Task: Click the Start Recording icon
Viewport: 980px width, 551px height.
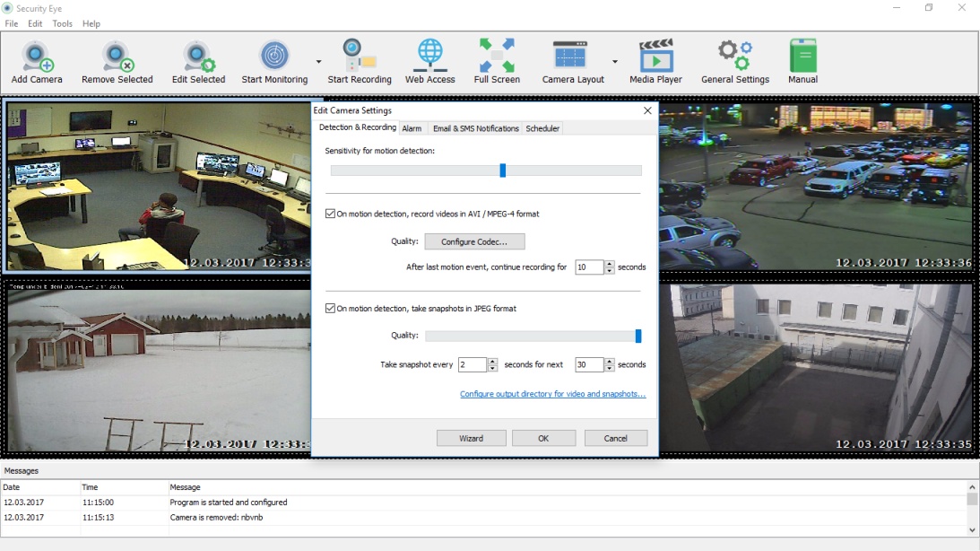Action: click(359, 57)
